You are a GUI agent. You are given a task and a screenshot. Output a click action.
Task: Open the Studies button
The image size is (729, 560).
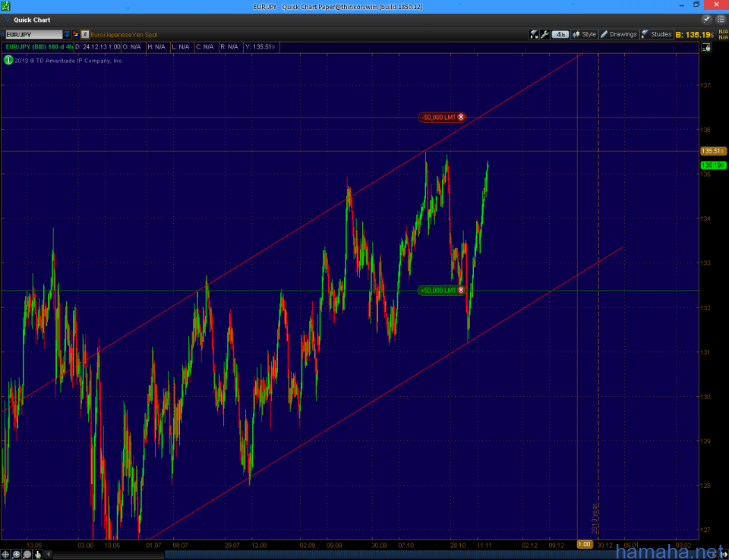[x=657, y=34]
